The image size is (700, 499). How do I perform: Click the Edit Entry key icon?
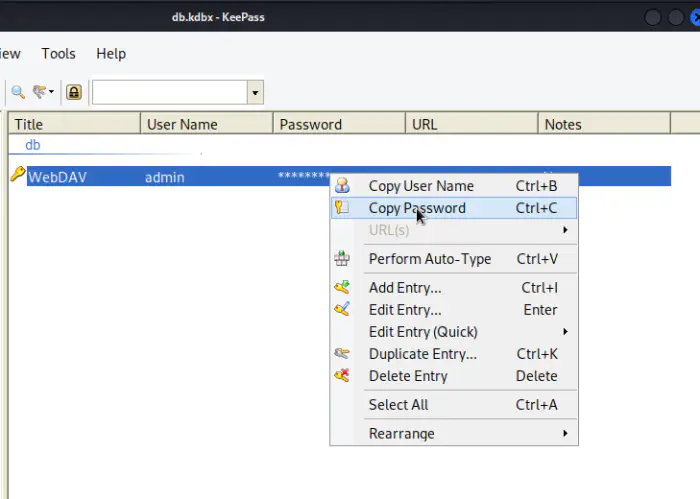(343, 310)
